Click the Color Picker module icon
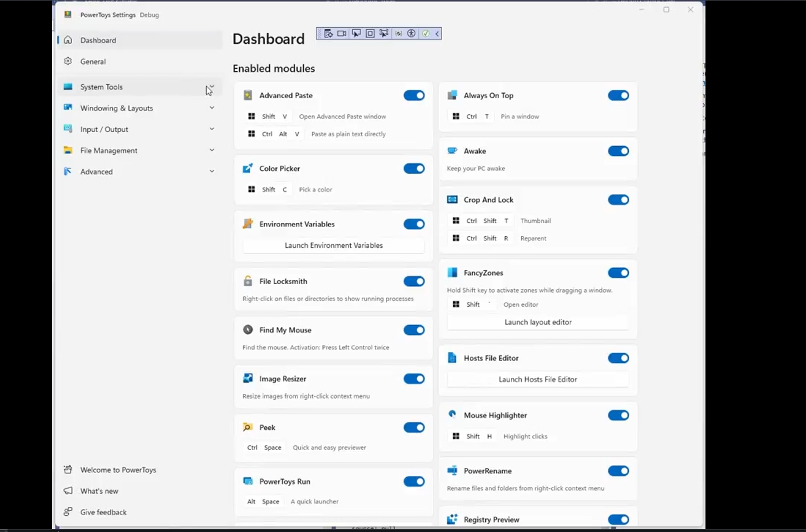 [248, 169]
